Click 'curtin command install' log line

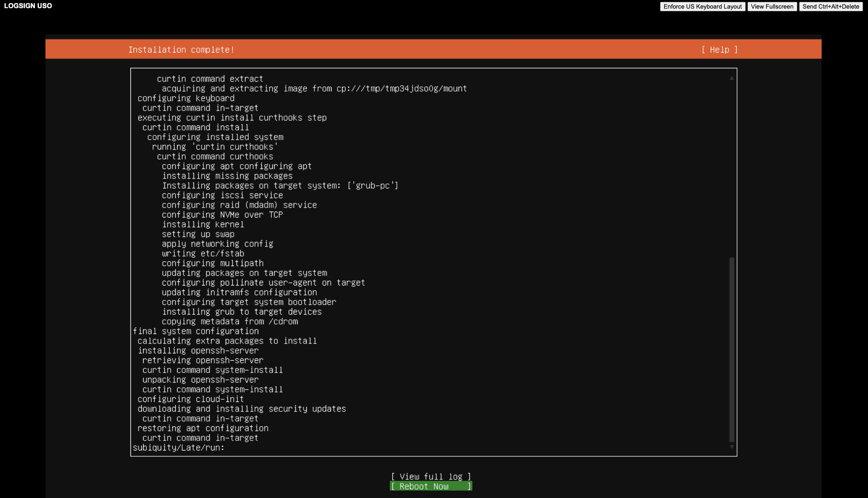[196, 127]
